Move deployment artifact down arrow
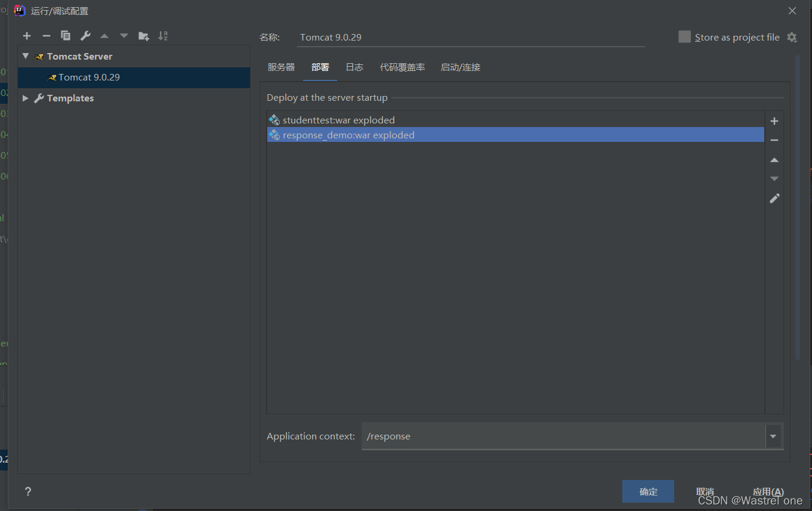This screenshot has height=511, width=812. tap(774, 179)
